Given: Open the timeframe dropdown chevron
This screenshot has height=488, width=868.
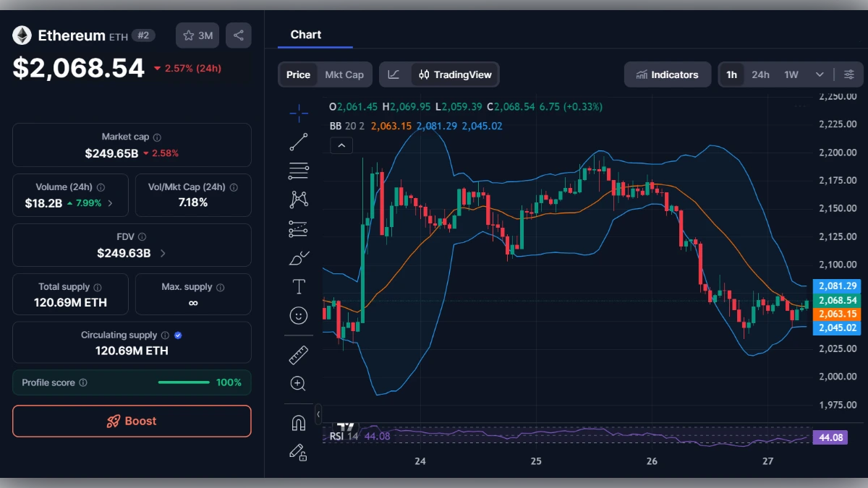Looking at the screenshot, I should (820, 74).
